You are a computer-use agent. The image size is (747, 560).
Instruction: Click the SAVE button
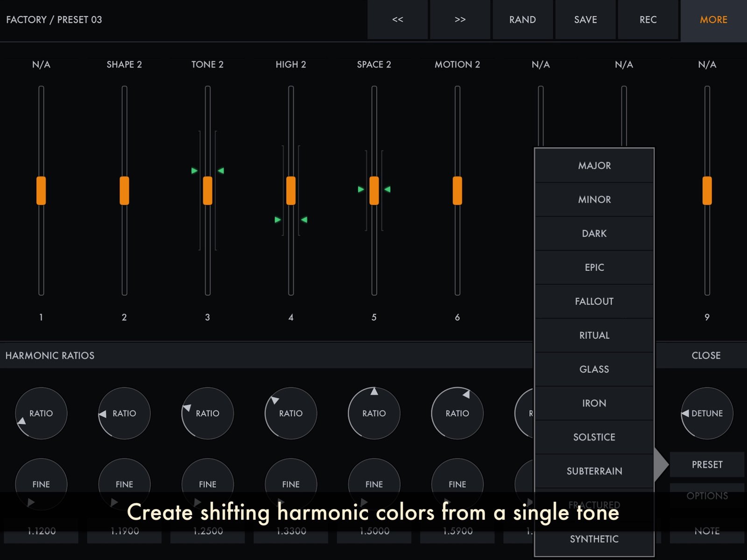point(585,20)
